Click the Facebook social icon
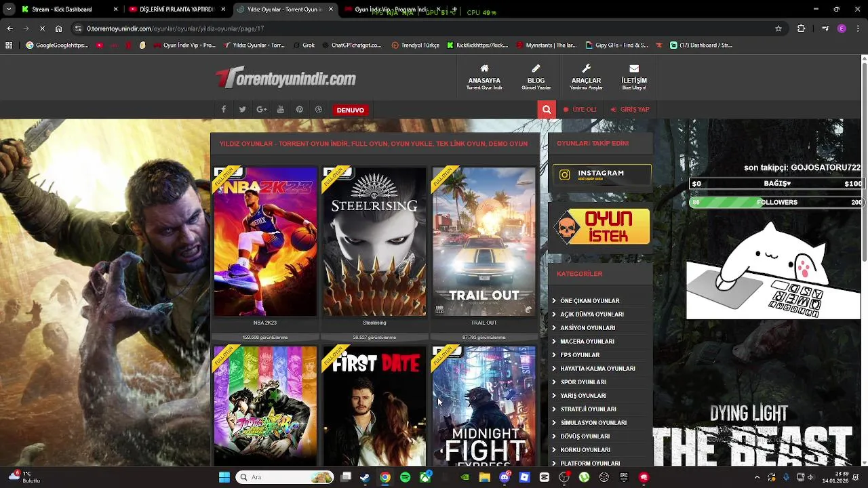868x488 pixels. pyautogui.click(x=223, y=109)
